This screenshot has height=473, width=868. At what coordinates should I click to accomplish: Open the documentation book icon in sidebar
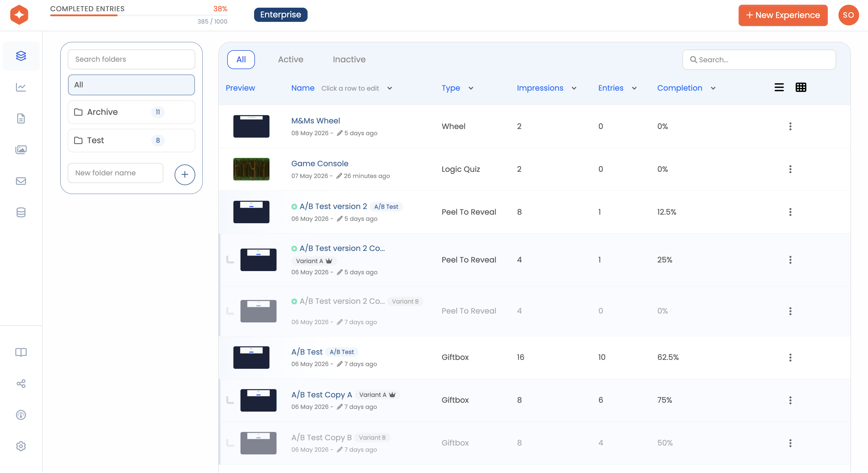(21, 352)
